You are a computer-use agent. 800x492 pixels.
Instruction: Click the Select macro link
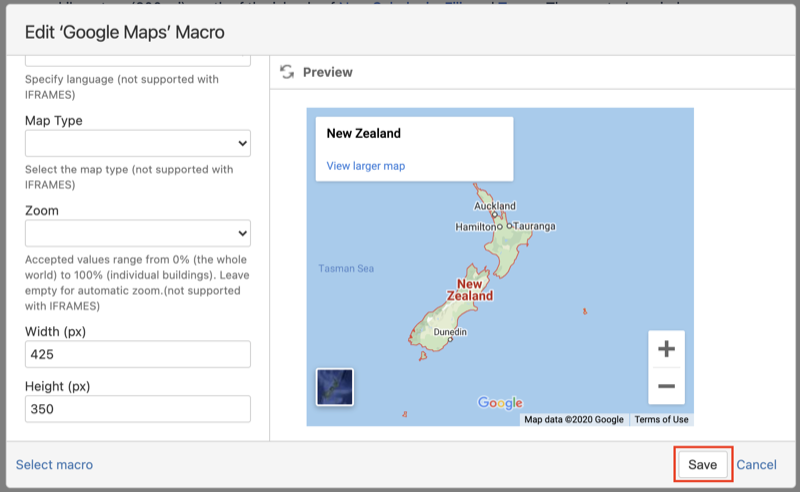point(54,465)
